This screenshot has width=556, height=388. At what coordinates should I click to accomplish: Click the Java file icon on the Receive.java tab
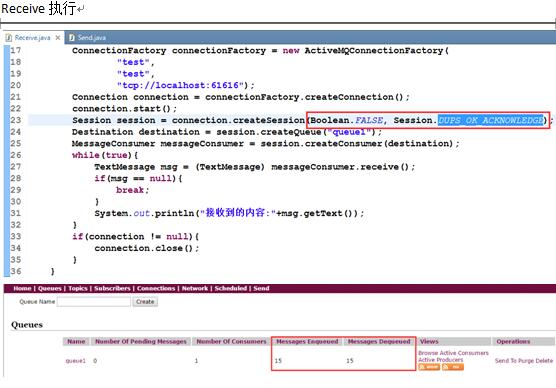click(x=9, y=38)
